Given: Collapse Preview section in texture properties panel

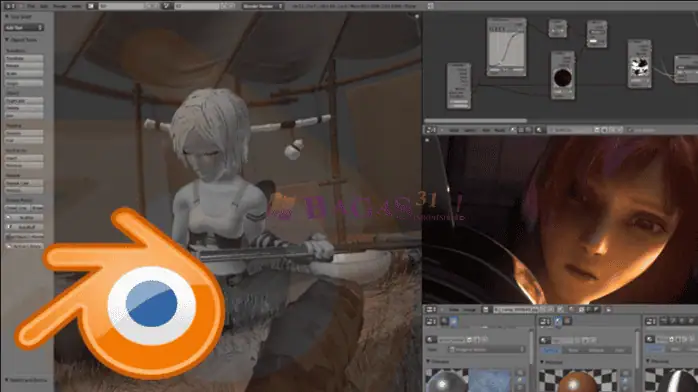Looking at the screenshot, I should (x=428, y=362).
